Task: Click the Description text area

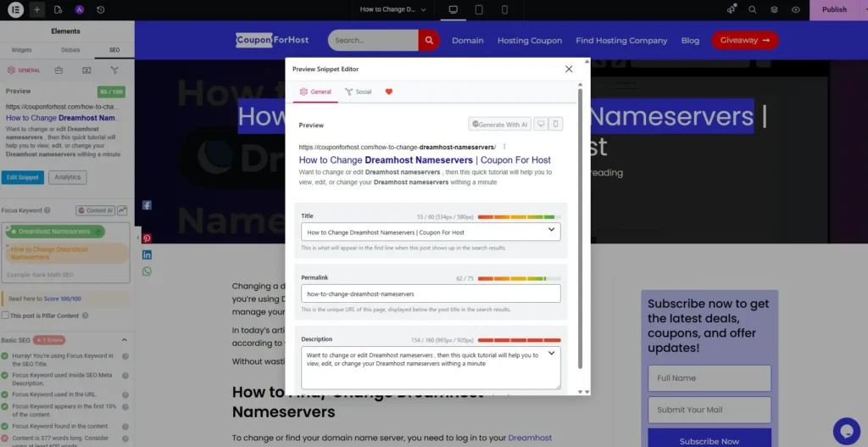Action: click(x=431, y=368)
